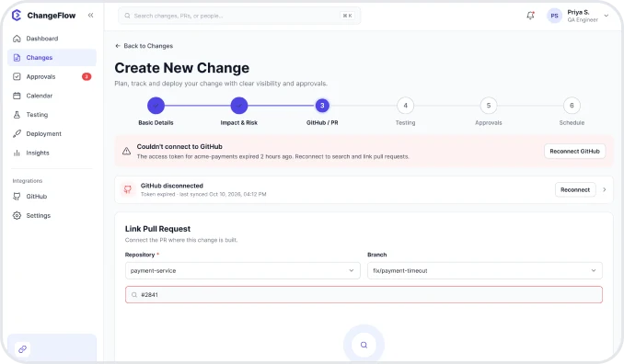Click the Approvals checkbox icon
Image resolution: width=624 pixels, height=364 pixels.
(17, 76)
